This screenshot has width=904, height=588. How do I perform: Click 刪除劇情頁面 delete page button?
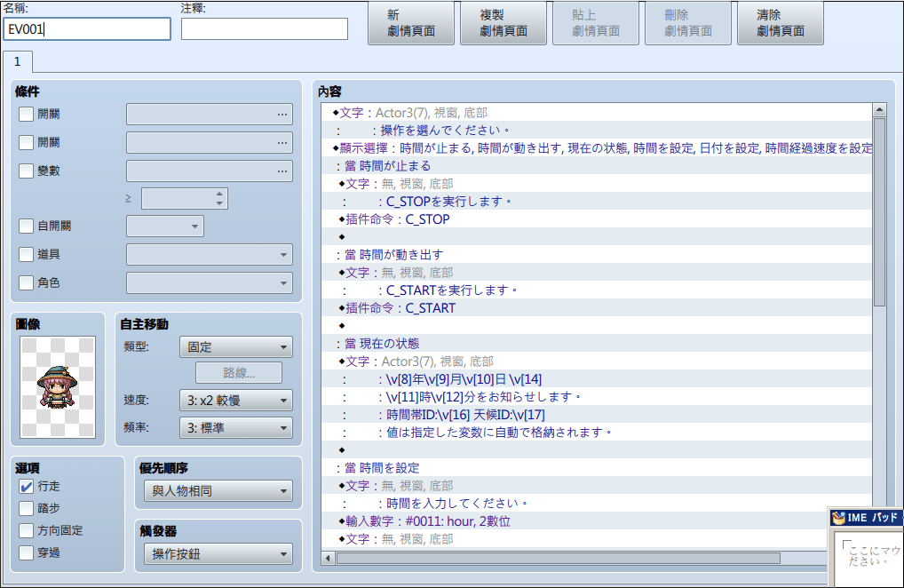click(x=688, y=23)
